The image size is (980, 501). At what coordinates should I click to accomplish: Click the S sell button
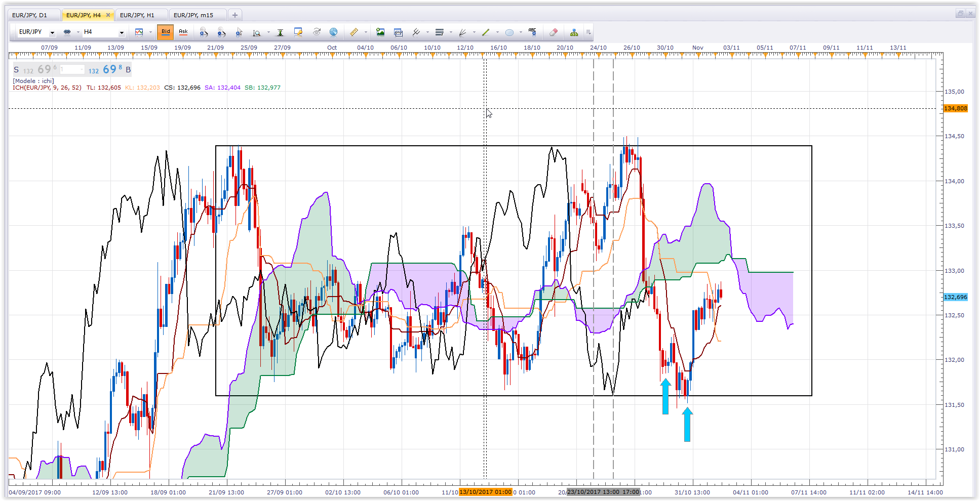[x=16, y=70]
